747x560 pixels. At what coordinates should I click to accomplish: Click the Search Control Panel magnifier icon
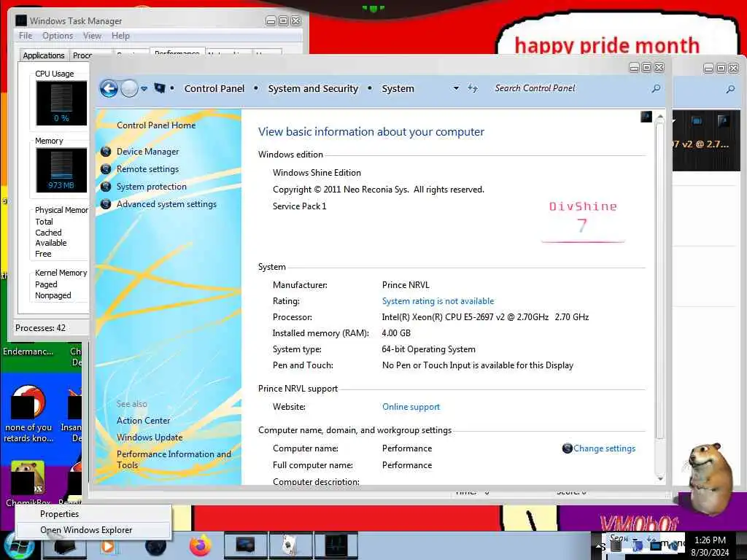click(656, 88)
